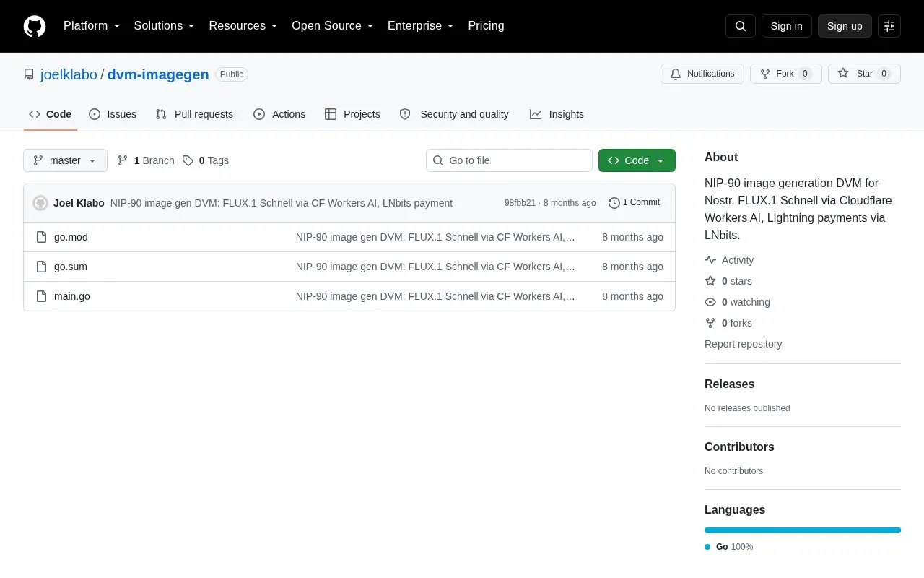Viewport: 924px width, 578px height.
Task: Click the Report repository link
Action: tap(743, 344)
